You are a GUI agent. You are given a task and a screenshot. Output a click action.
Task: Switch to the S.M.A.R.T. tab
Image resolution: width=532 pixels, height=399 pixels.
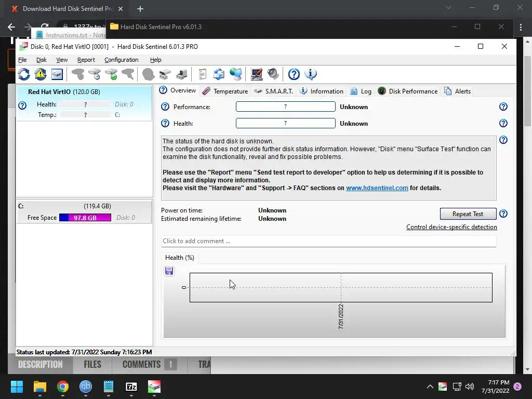[x=273, y=91]
